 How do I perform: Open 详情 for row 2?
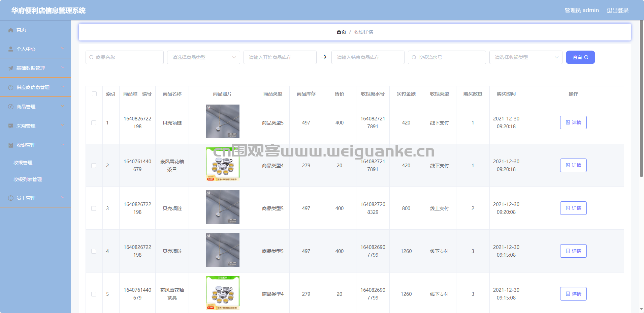point(573,165)
